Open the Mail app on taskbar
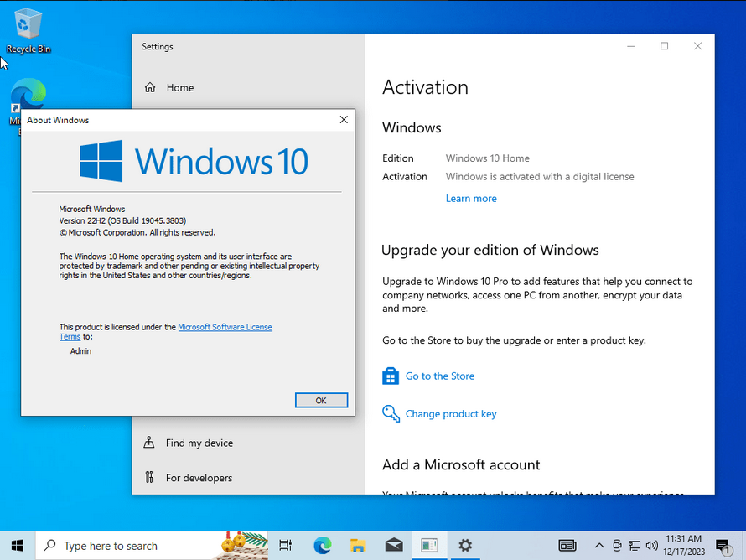Screen dimensions: 746x560 coord(394,545)
